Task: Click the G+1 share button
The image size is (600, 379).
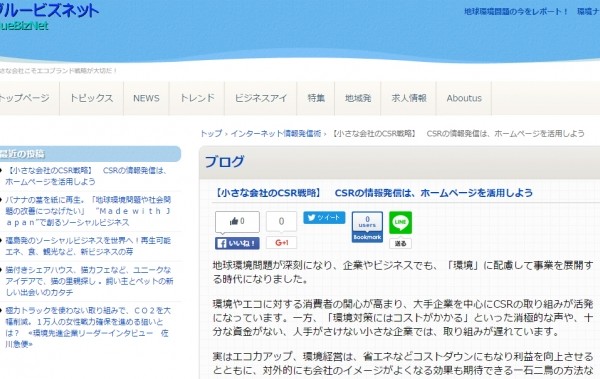Action: [281, 243]
